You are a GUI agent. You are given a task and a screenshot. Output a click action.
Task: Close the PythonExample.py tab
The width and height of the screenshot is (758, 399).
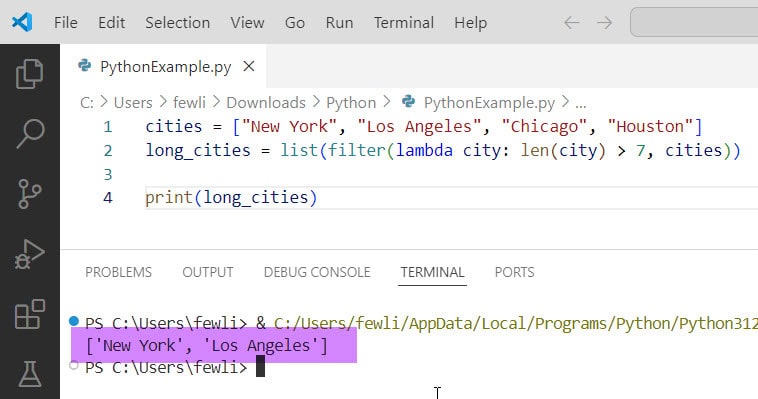pyautogui.click(x=249, y=66)
